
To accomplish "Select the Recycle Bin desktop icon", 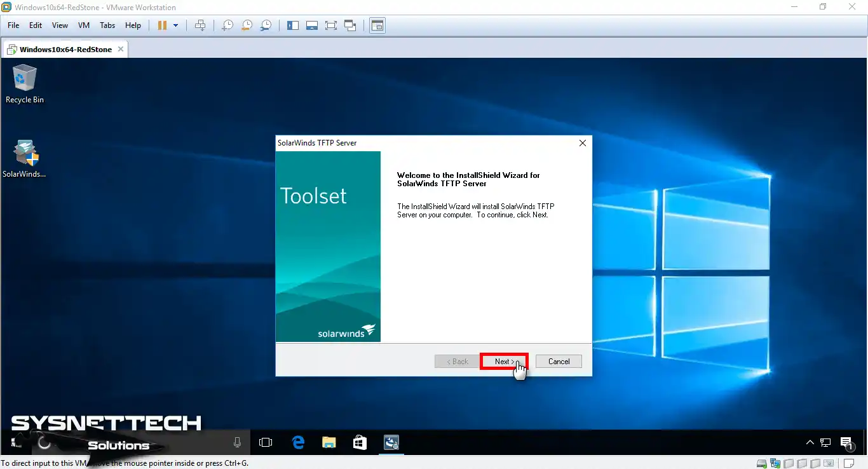I will (25, 84).
